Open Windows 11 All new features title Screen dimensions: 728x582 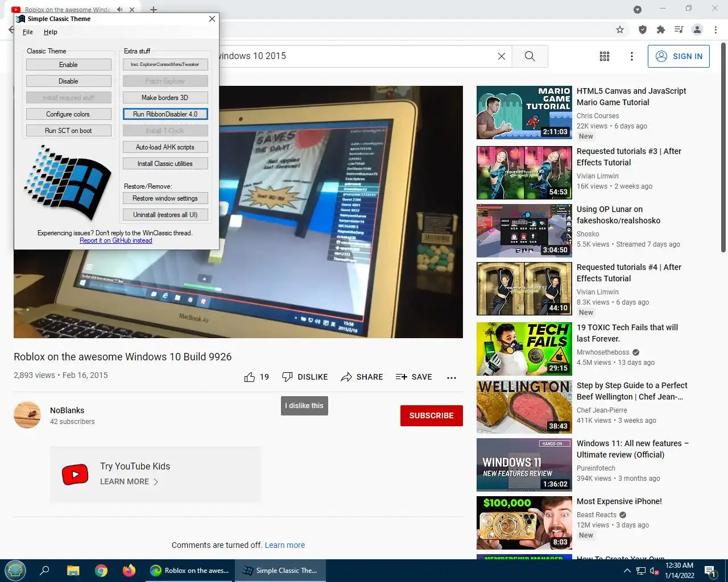pos(632,449)
